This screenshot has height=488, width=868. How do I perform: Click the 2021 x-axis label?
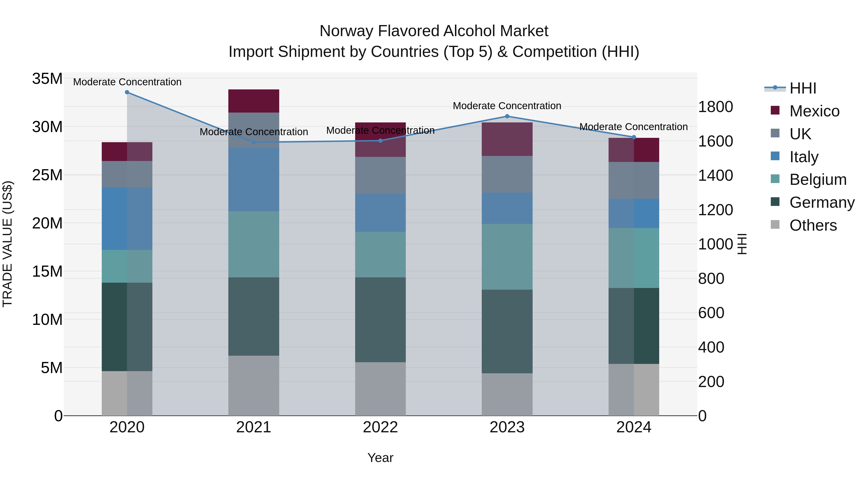(x=254, y=427)
